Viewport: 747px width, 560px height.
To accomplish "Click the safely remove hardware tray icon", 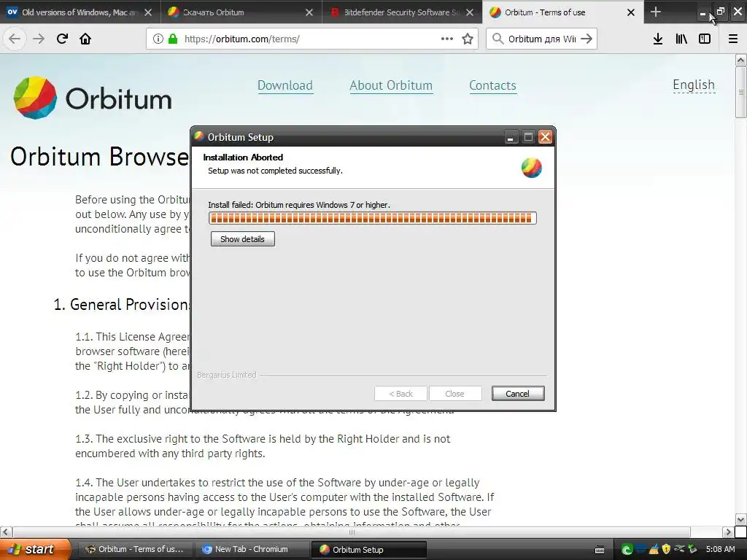I will (679, 550).
